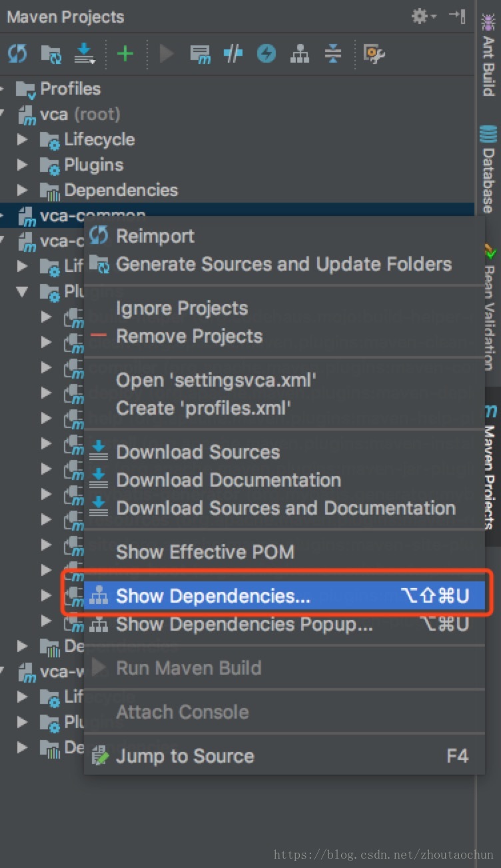
Task: Choose Show Effective POM menu item
Action: point(284,552)
